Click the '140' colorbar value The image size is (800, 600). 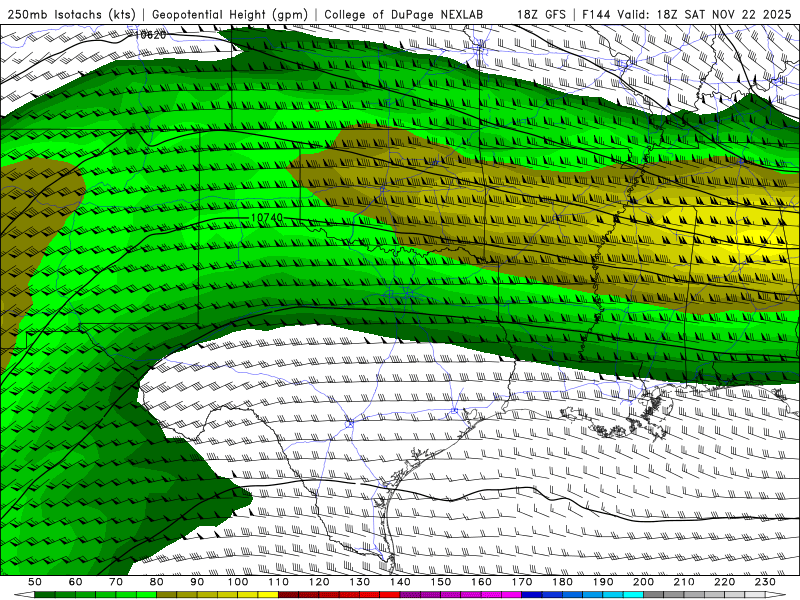point(400,582)
